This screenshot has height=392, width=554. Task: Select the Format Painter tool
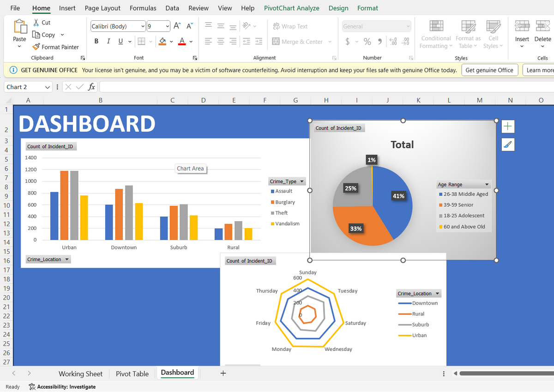[56, 47]
